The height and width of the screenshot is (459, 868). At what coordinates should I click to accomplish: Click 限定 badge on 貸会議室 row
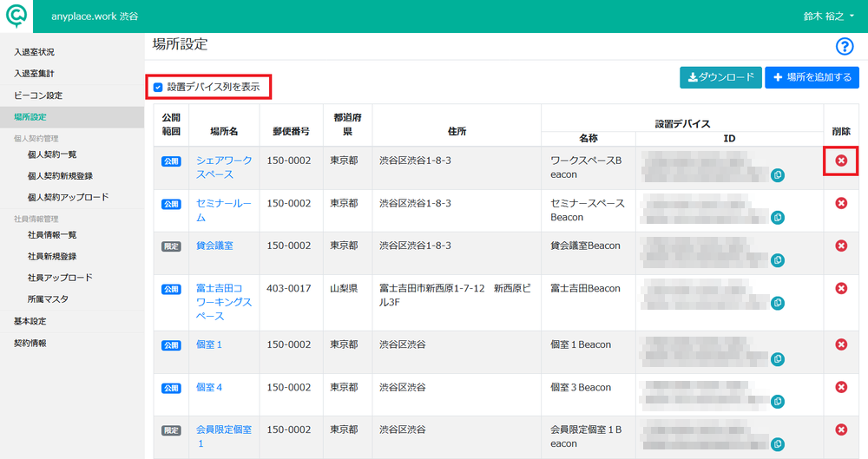pos(171,246)
